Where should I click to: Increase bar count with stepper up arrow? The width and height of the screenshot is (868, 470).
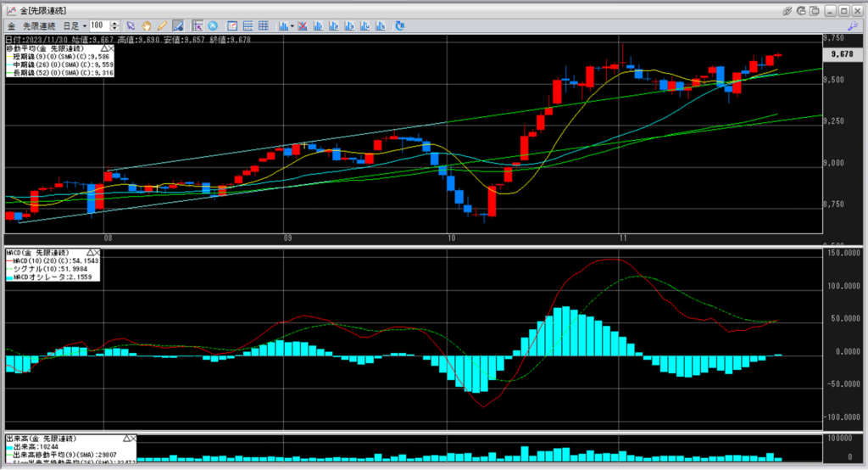pyautogui.click(x=114, y=23)
